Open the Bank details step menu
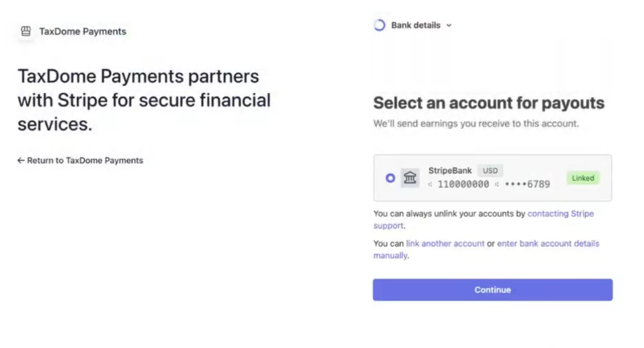The image size is (644, 348). coord(415,25)
